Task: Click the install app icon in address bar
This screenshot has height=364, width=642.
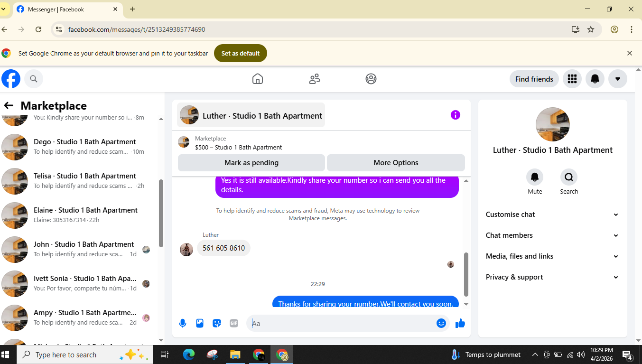Action: click(576, 29)
